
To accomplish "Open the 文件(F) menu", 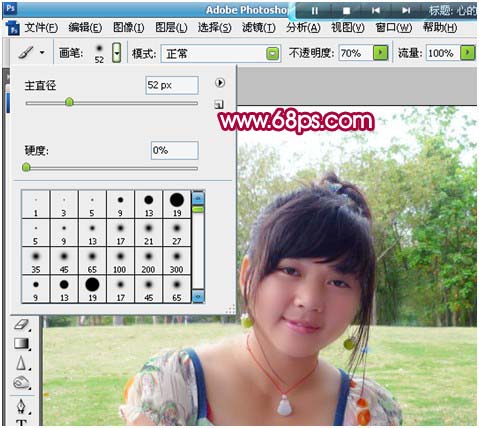I will point(41,27).
